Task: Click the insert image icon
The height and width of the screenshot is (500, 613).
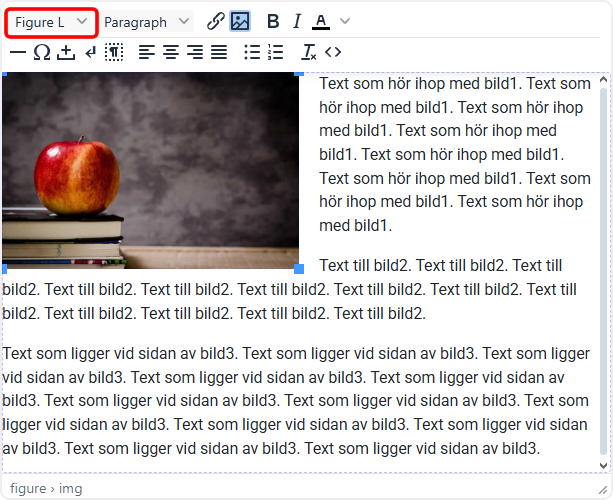Action: [240, 21]
